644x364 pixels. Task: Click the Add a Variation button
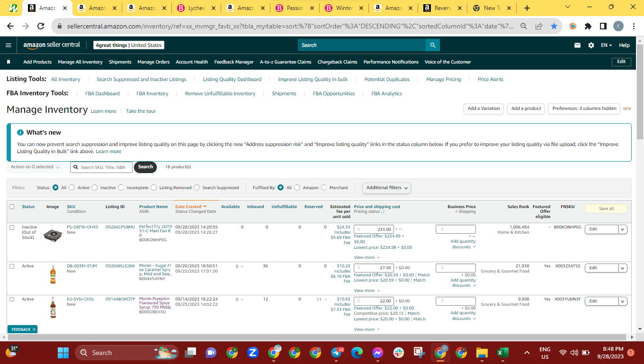point(483,109)
